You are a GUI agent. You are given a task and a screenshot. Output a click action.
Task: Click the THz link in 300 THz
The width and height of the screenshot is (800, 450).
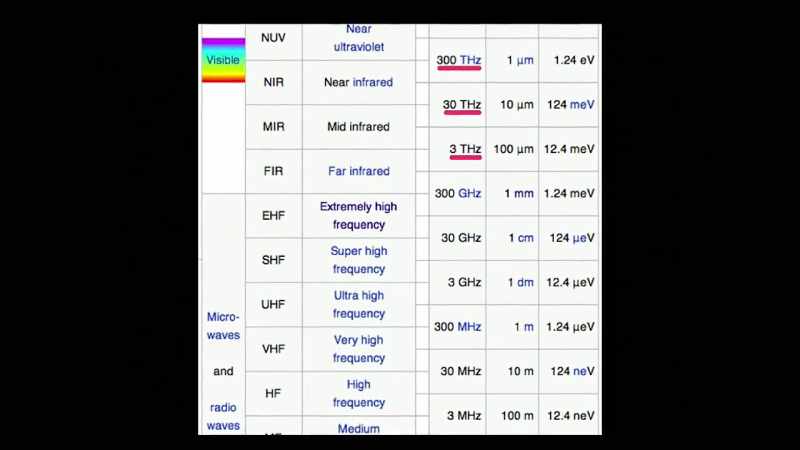pos(470,60)
